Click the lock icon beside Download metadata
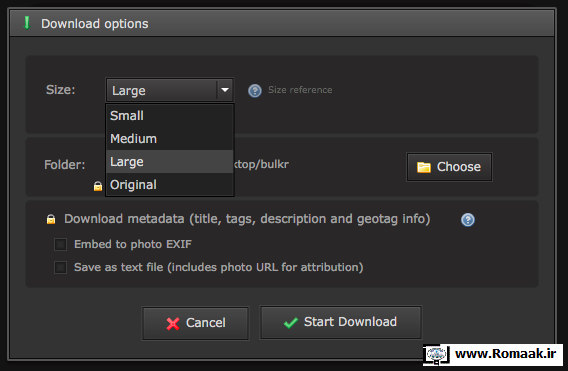568x371 pixels. [51, 219]
